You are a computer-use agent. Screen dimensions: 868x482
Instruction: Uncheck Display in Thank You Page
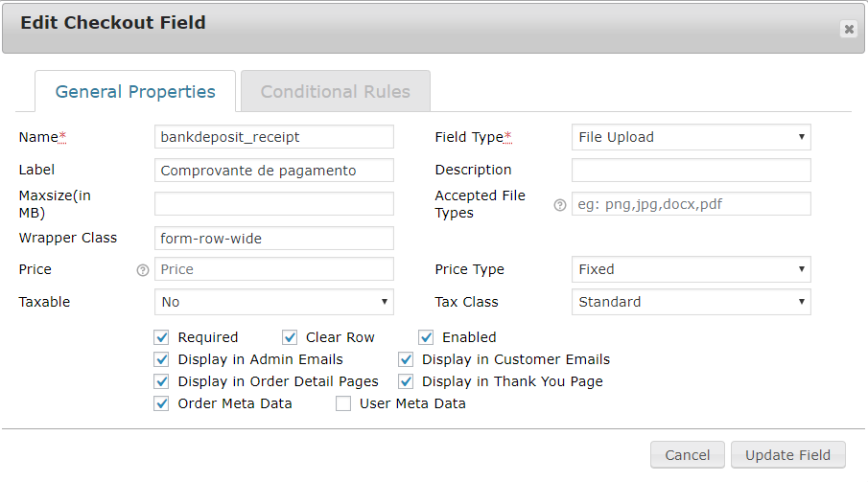(x=407, y=381)
